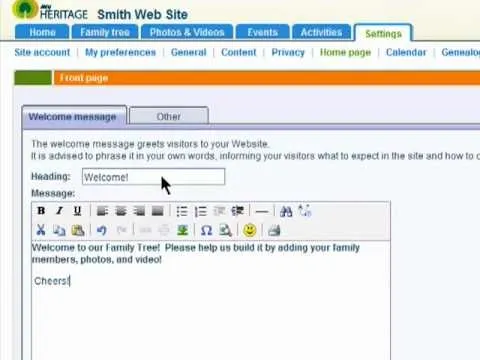Toggle italic formatting in message editor
The height and width of the screenshot is (360, 480).
tap(59, 211)
